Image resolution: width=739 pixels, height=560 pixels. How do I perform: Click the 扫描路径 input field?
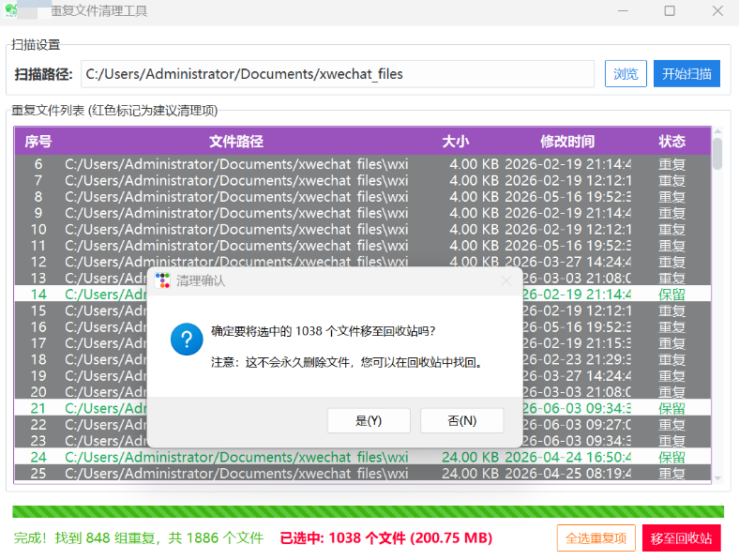click(338, 74)
